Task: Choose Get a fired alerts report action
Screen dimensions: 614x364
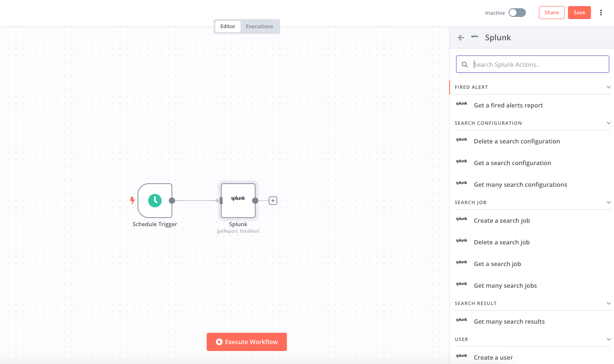Action: [508, 105]
